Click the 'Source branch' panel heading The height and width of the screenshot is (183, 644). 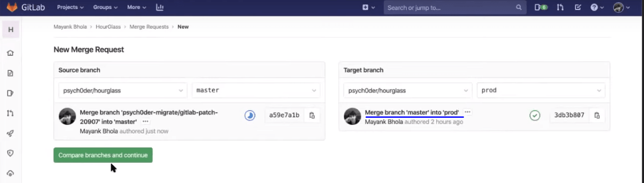(x=79, y=70)
